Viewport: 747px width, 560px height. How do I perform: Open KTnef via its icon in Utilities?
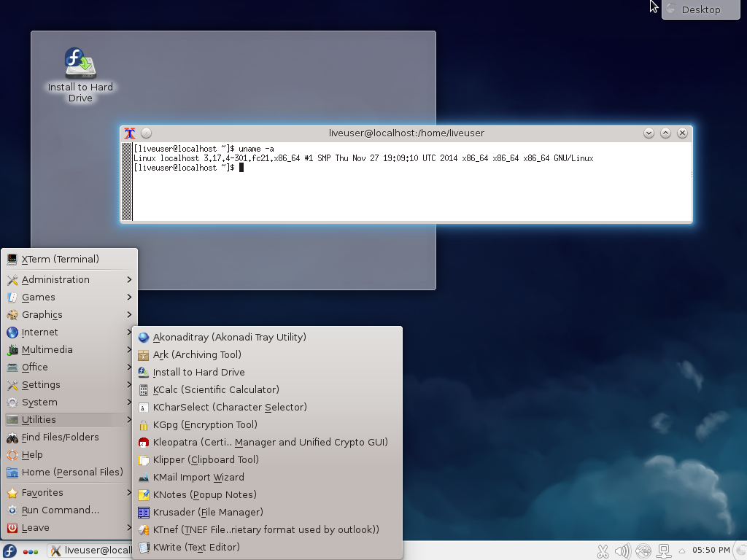pos(144,530)
